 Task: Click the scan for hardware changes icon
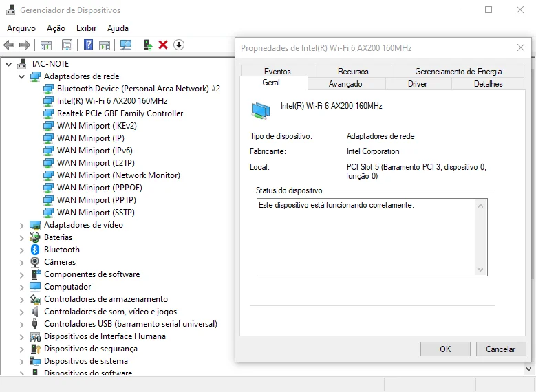[126, 45]
